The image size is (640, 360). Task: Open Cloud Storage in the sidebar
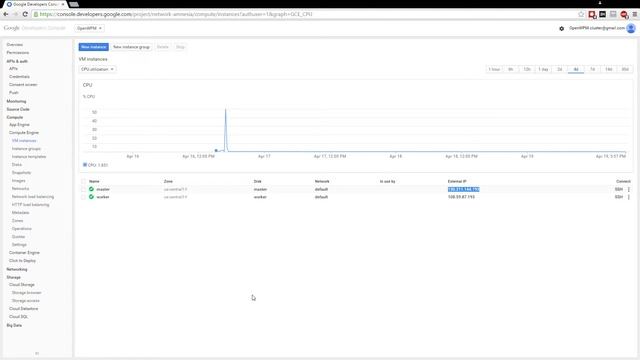[x=22, y=284]
